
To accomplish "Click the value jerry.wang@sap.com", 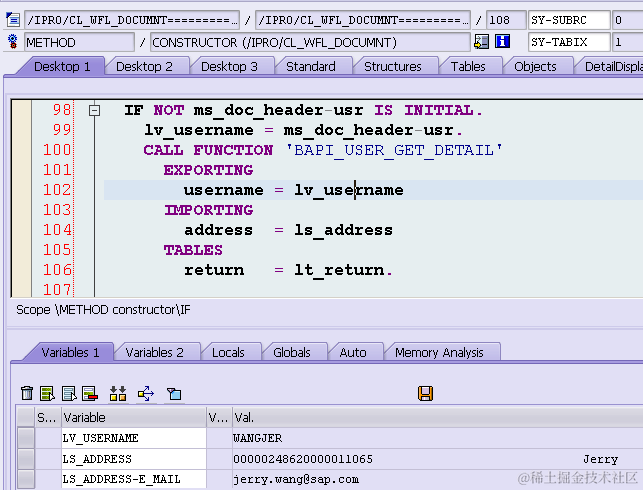I will coord(296,479).
